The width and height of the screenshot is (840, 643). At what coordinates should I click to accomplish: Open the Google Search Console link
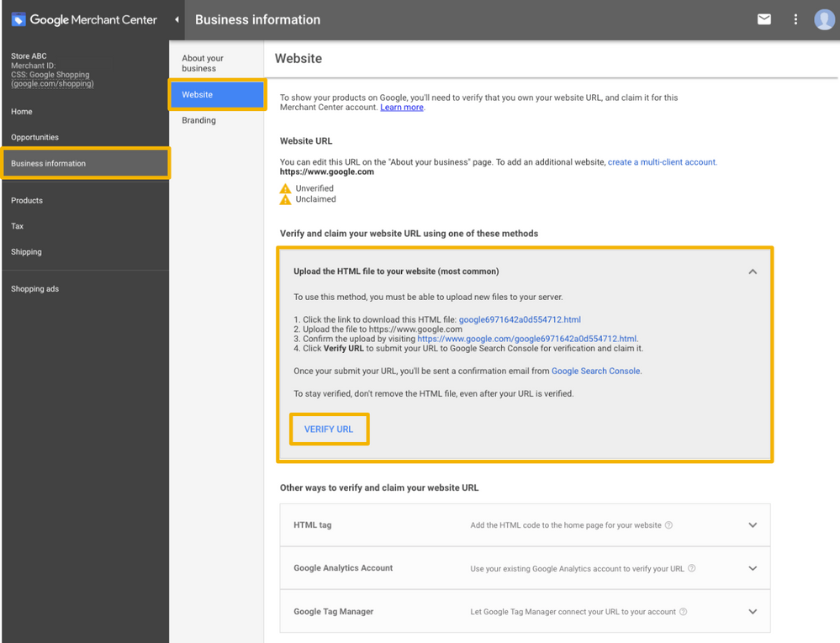click(x=595, y=371)
